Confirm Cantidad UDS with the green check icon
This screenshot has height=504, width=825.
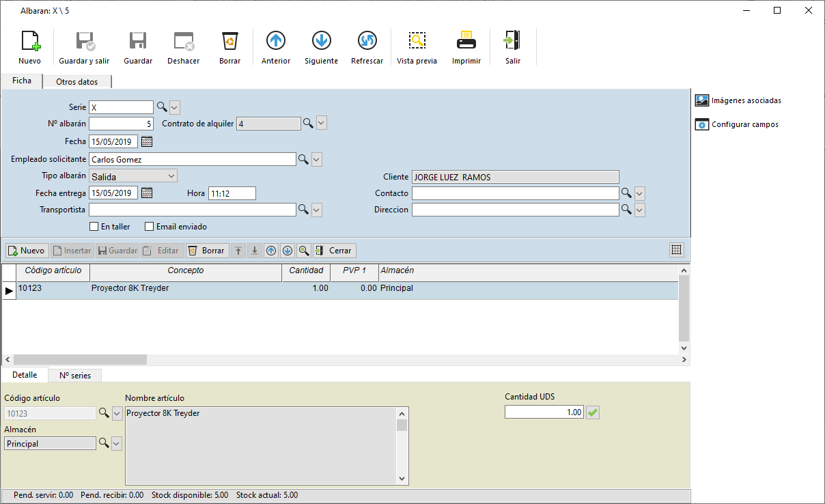tap(593, 412)
